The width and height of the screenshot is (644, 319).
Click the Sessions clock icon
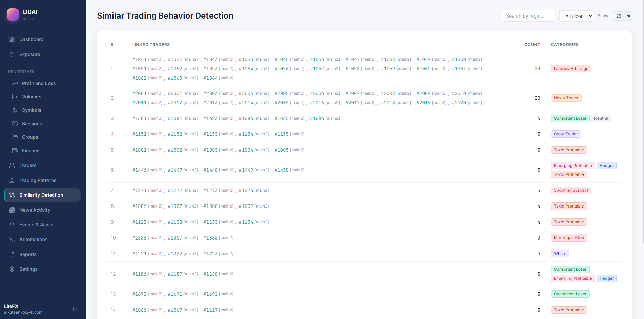(x=15, y=124)
